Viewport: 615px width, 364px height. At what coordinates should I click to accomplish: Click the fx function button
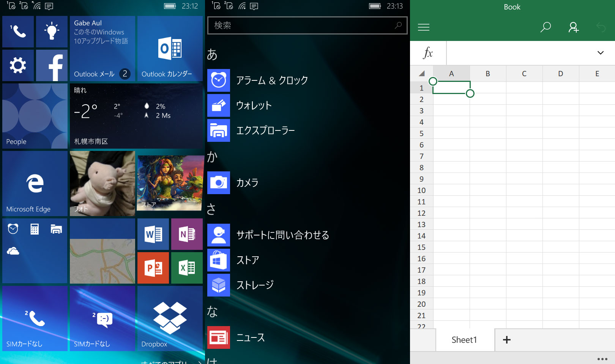428,53
